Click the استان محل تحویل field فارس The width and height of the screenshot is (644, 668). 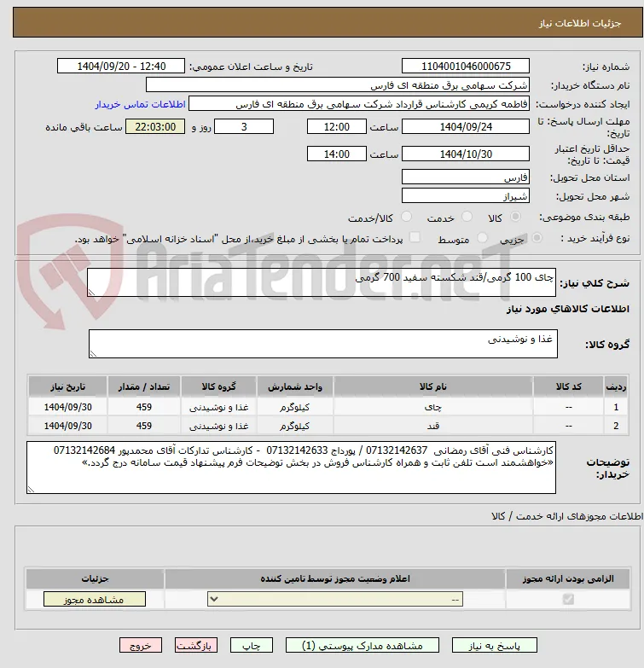[x=466, y=177]
